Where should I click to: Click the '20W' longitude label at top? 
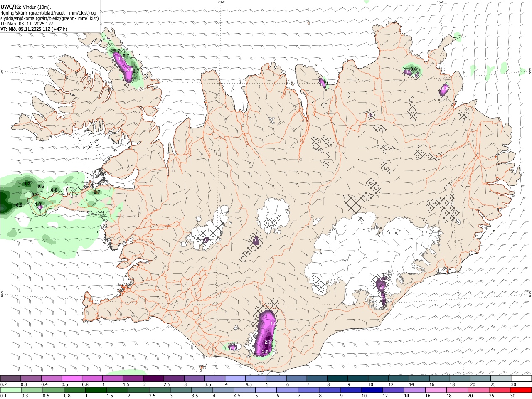click(x=221, y=2)
